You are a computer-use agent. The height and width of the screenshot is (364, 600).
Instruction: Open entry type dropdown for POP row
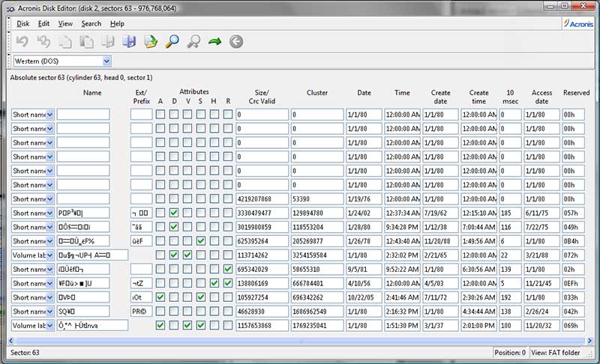point(49,213)
